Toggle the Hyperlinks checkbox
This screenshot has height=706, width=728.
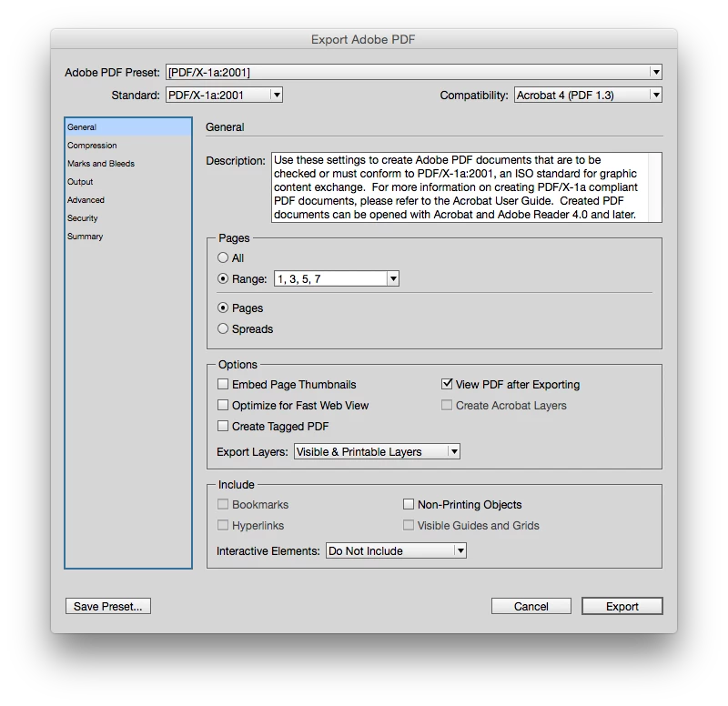point(223,526)
